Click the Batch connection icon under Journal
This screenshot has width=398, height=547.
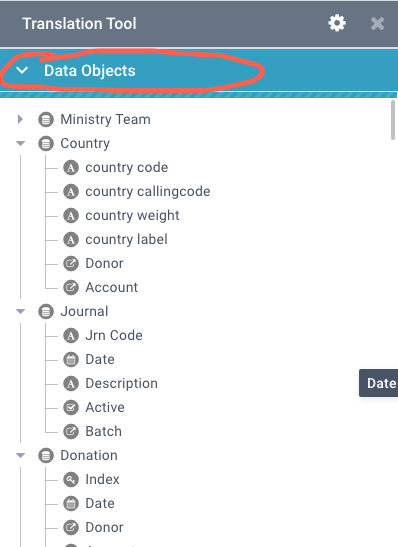(71, 432)
